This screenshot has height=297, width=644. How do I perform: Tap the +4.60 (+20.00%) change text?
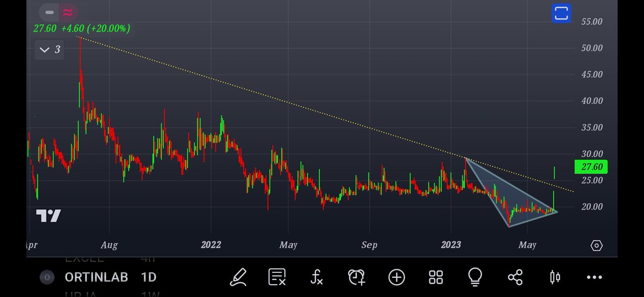(96, 28)
